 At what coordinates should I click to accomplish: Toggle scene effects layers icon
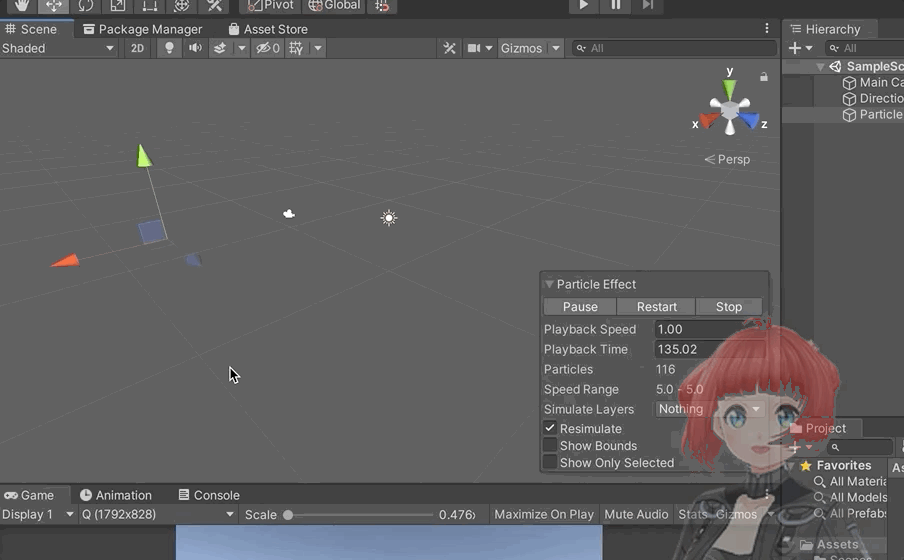point(220,48)
